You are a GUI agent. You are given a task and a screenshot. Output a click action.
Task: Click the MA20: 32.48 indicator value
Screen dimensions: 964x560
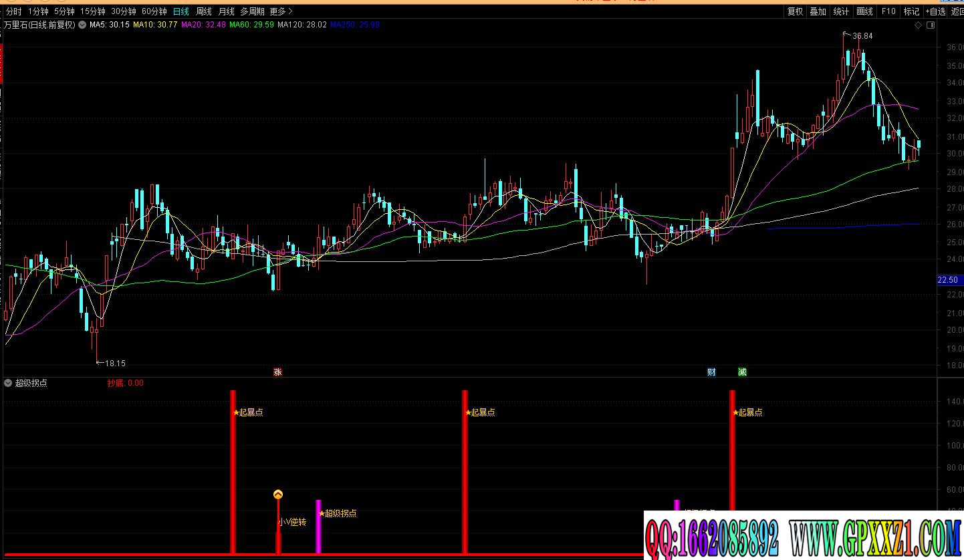click(x=203, y=25)
